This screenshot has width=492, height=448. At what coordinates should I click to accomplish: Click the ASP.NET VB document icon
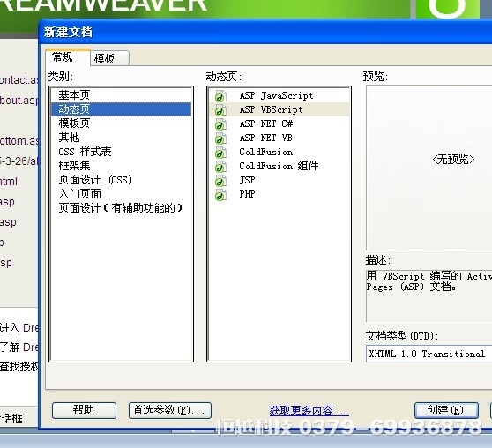pos(220,138)
